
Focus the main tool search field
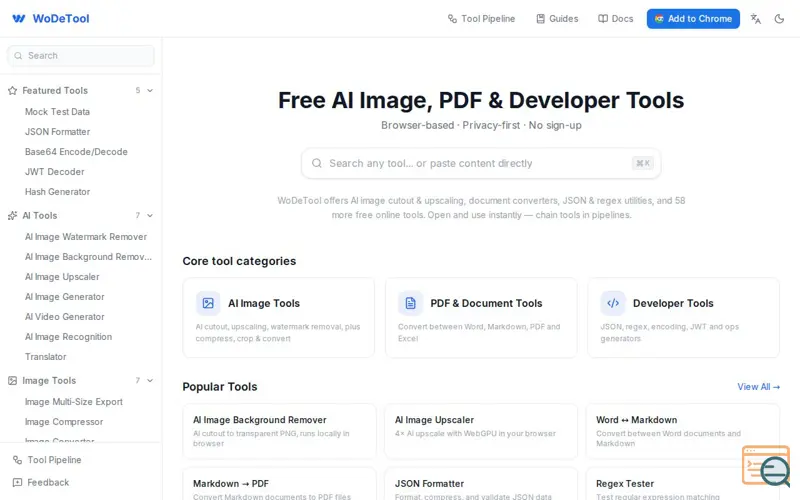pyautogui.click(x=481, y=163)
